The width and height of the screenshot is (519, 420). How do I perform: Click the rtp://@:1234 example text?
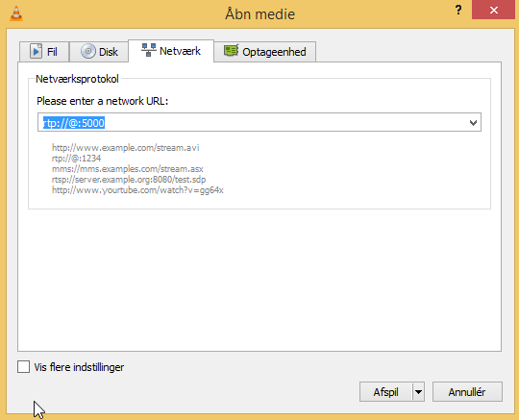tap(77, 159)
